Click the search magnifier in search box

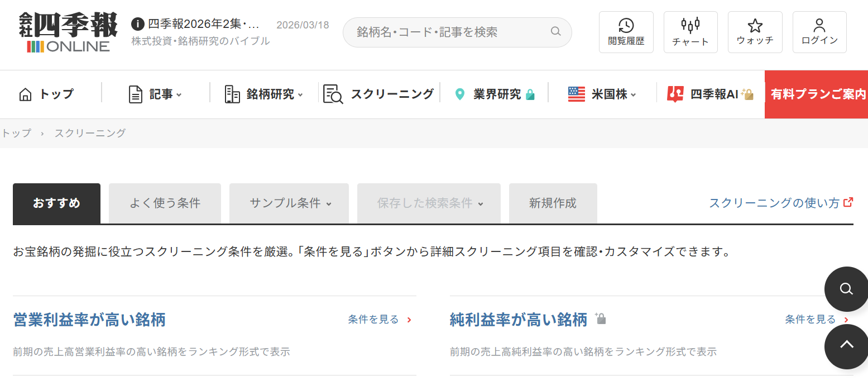click(555, 31)
